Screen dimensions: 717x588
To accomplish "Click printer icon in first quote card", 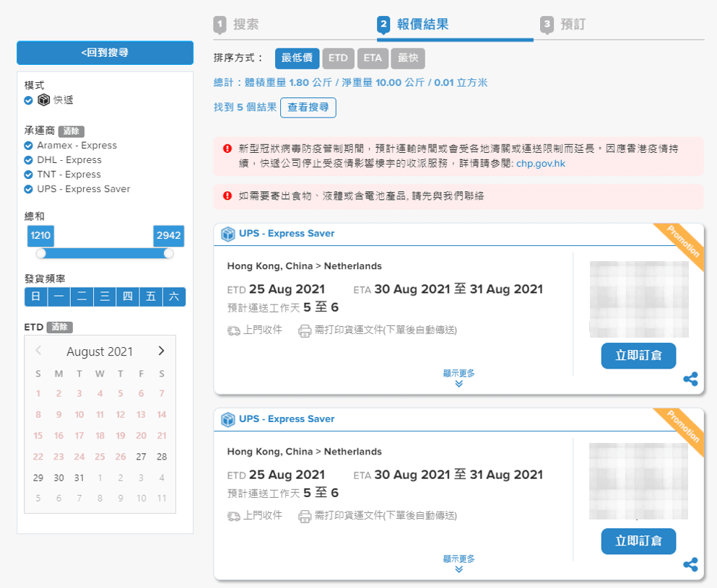I will [x=305, y=330].
